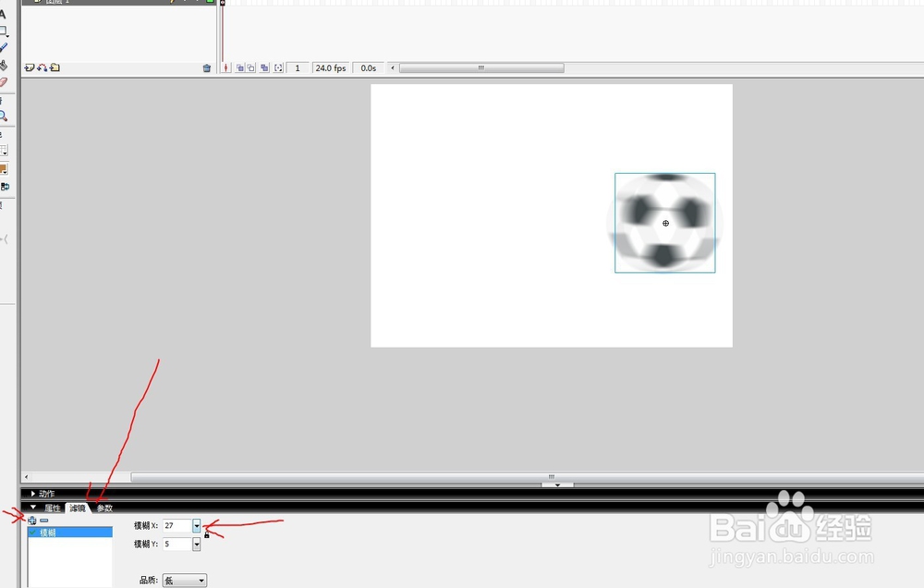
Task: Switch to the 滤镜 tab
Action: (x=78, y=508)
